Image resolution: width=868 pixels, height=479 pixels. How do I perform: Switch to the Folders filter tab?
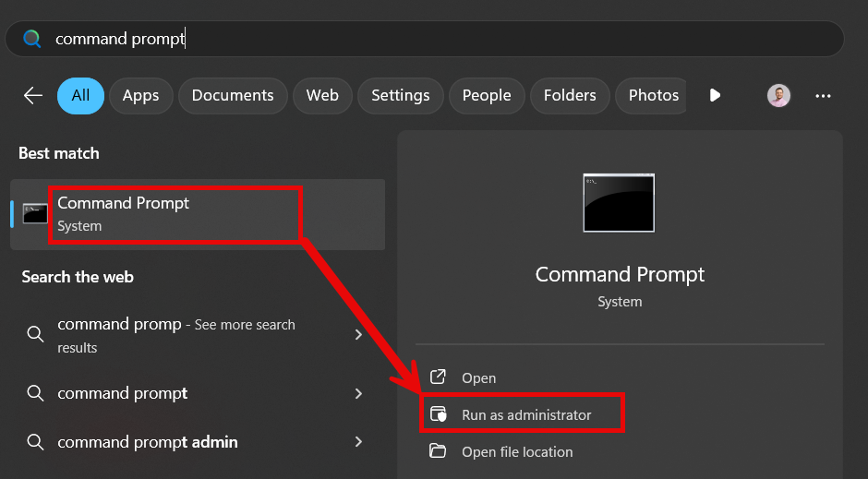[570, 96]
